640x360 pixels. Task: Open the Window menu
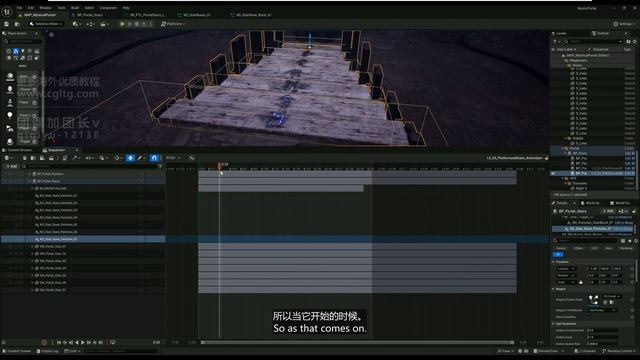pyautogui.click(x=45, y=8)
